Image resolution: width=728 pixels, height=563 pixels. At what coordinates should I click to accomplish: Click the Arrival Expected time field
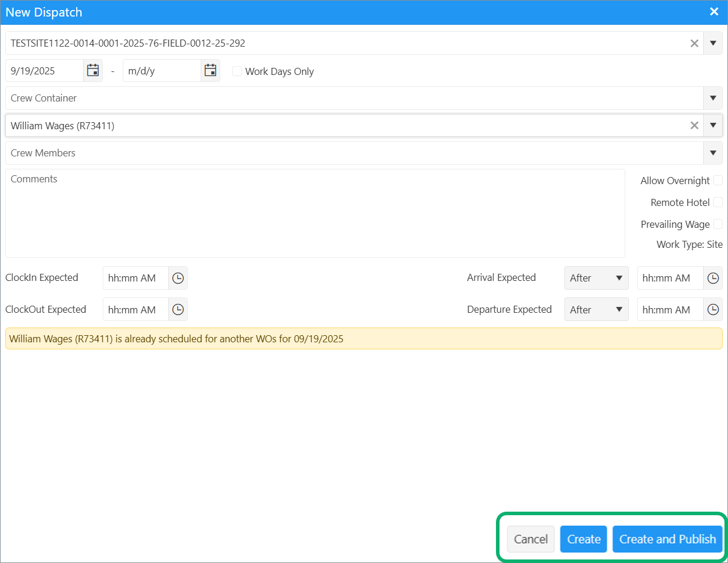(x=670, y=278)
